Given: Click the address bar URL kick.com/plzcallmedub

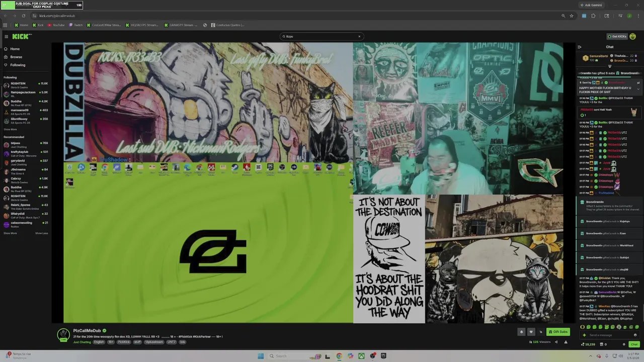Looking at the screenshot, I should click(57, 16).
